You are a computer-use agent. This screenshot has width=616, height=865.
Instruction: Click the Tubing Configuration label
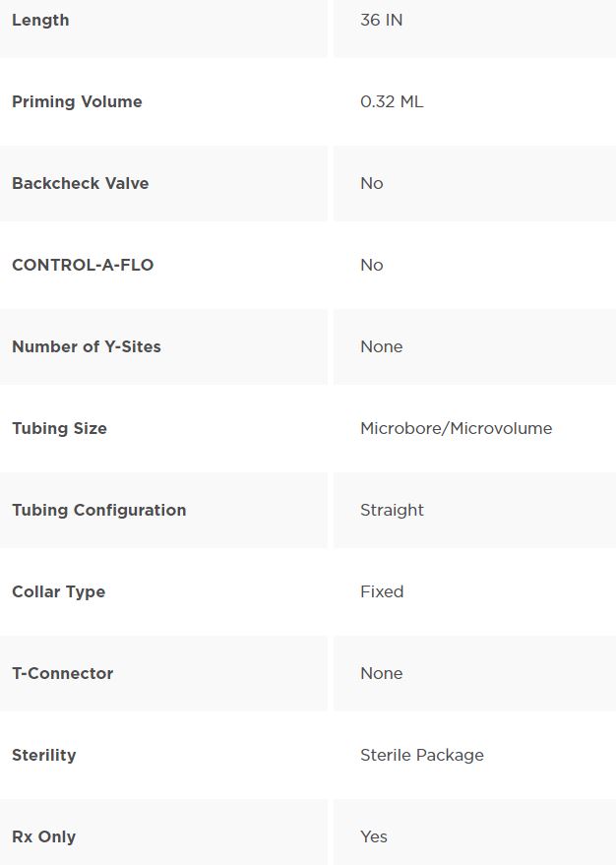coord(98,510)
